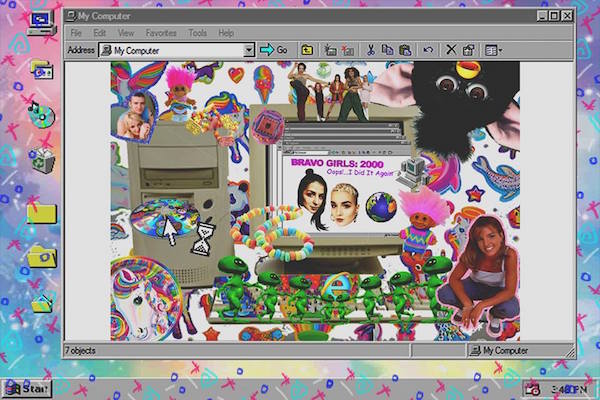The height and width of the screenshot is (400, 600).
Task: Click the system tray icon beside clock
Action: click(x=532, y=389)
